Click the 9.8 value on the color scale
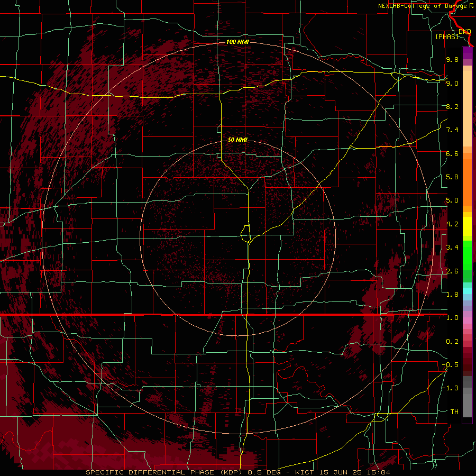Image resolution: width=476 pixels, height=476 pixels. pyautogui.click(x=452, y=59)
